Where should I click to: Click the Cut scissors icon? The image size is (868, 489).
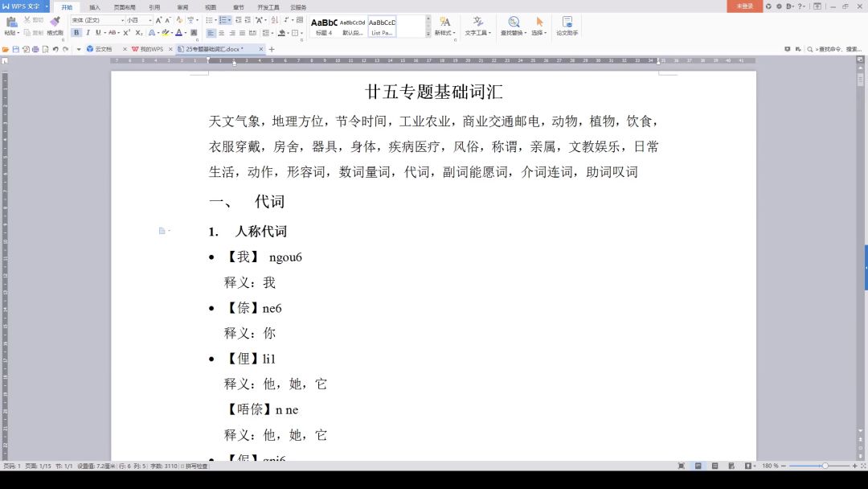(x=27, y=19)
